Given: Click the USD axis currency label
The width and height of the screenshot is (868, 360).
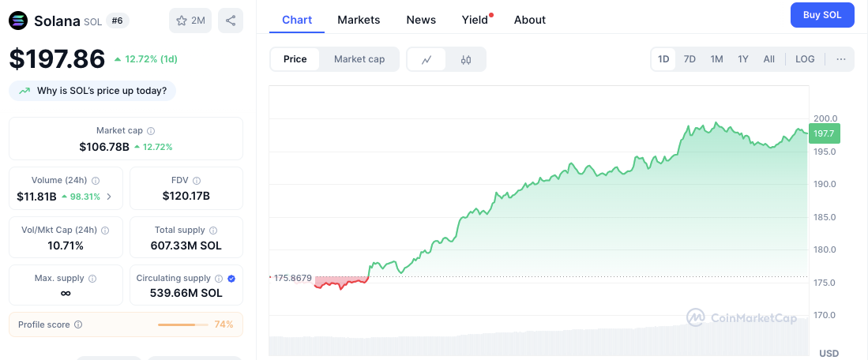Looking at the screenshot, I should 829,354.
